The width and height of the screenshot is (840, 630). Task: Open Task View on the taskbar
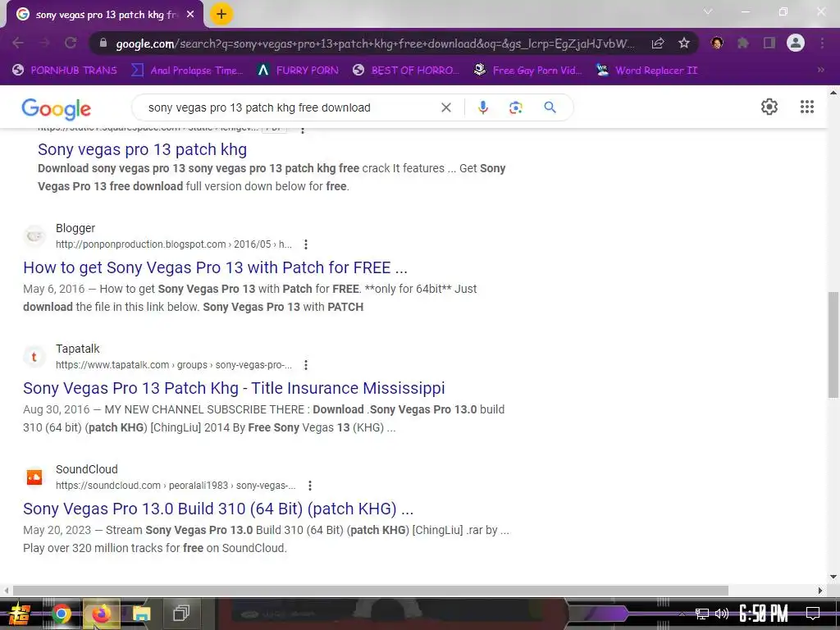tap(181, 614)
